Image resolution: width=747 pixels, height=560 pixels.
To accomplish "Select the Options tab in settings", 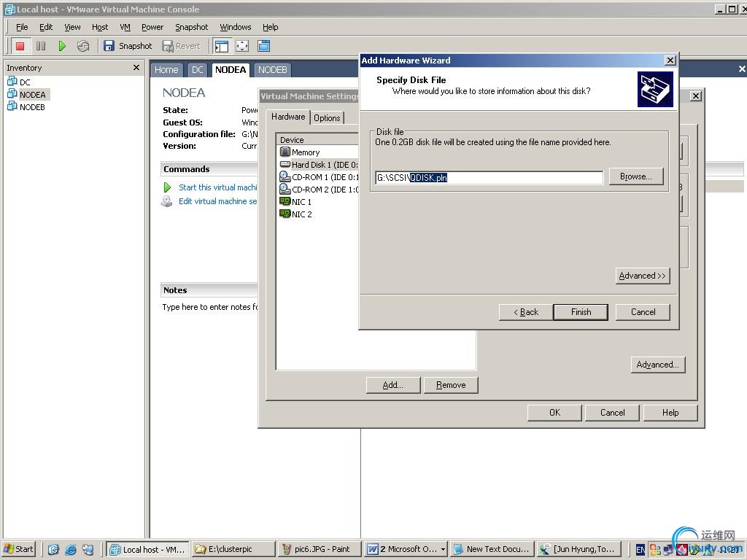I will pos(327,117).
